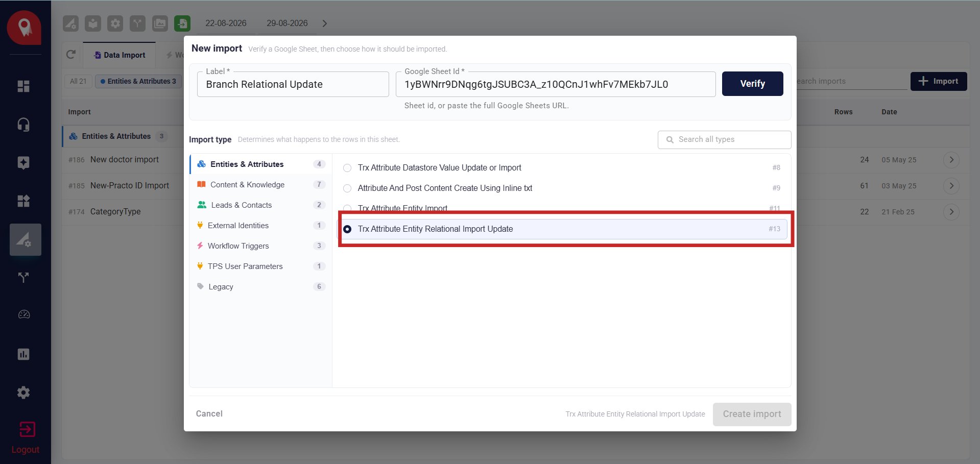Open the speedometer gauge sidebar icon
This screenshot has width=980, height=464.
tap(23, 314)
